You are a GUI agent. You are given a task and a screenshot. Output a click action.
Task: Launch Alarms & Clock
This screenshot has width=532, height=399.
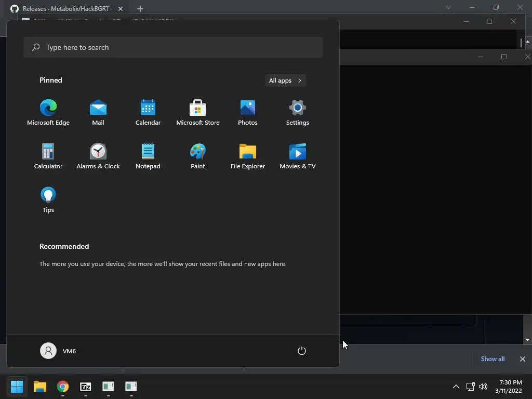98,156
